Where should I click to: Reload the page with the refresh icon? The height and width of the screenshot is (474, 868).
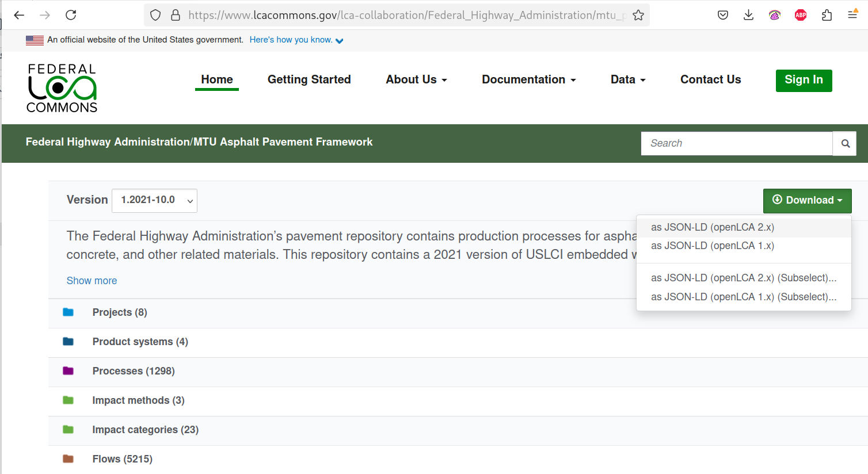coord(71,15)
